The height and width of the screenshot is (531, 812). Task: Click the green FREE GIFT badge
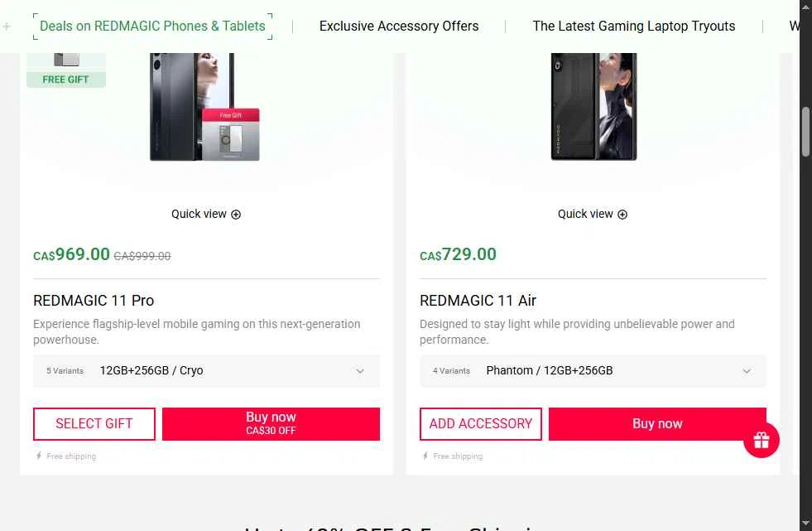pos(65,80)
